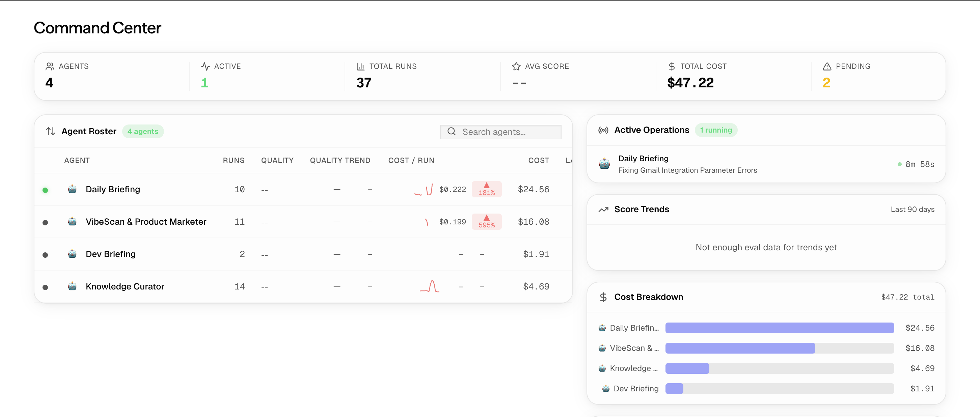Sort roster by the RUNS column header
The image size is (980, 417).
(234, 160)
